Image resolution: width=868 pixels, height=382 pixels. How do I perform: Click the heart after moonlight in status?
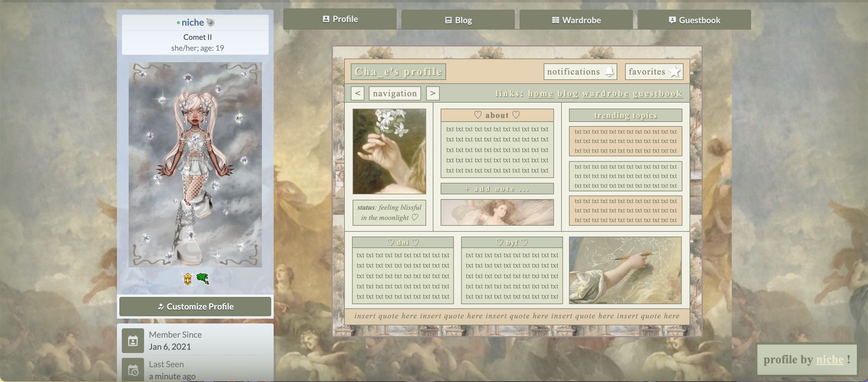[415, 217]
